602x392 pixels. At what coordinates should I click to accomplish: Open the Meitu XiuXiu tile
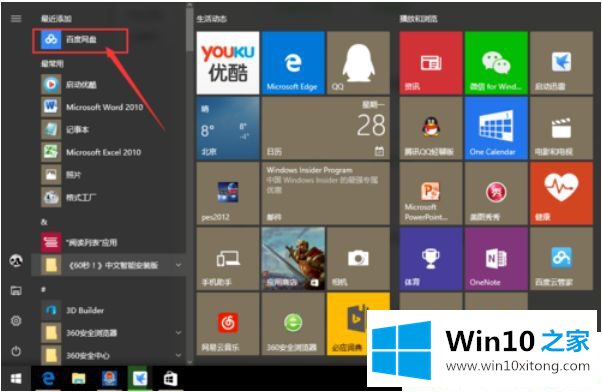point(496,193)
